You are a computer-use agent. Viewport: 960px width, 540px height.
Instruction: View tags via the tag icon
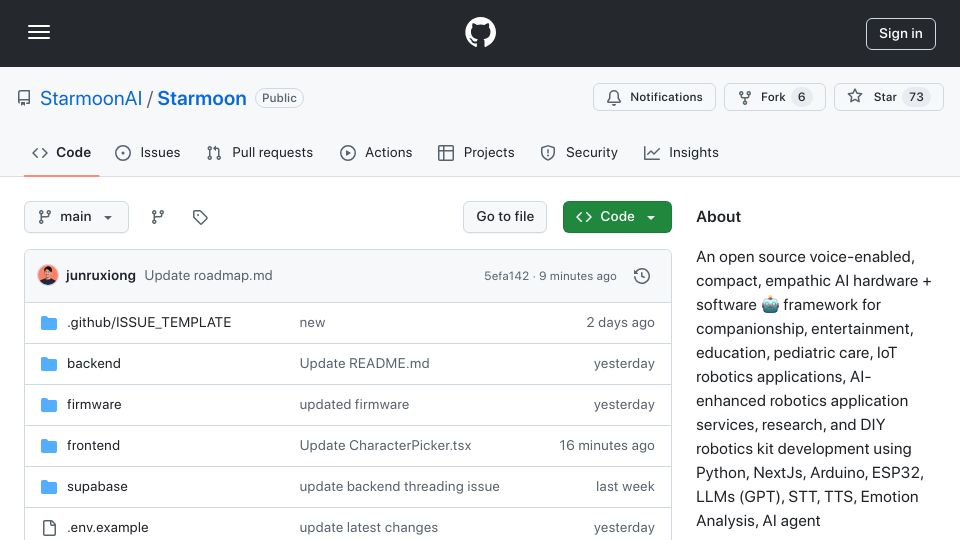[200, 217]
